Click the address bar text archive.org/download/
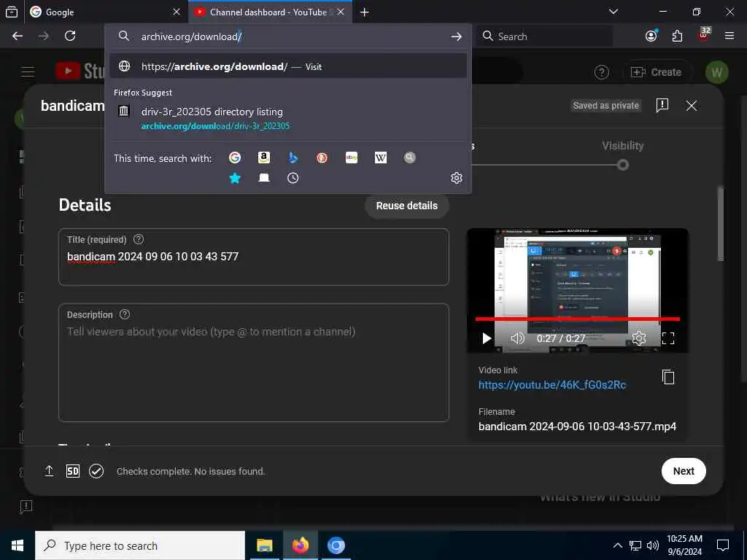The height and width of the screenshot is (560, 747). click(192, 36)
